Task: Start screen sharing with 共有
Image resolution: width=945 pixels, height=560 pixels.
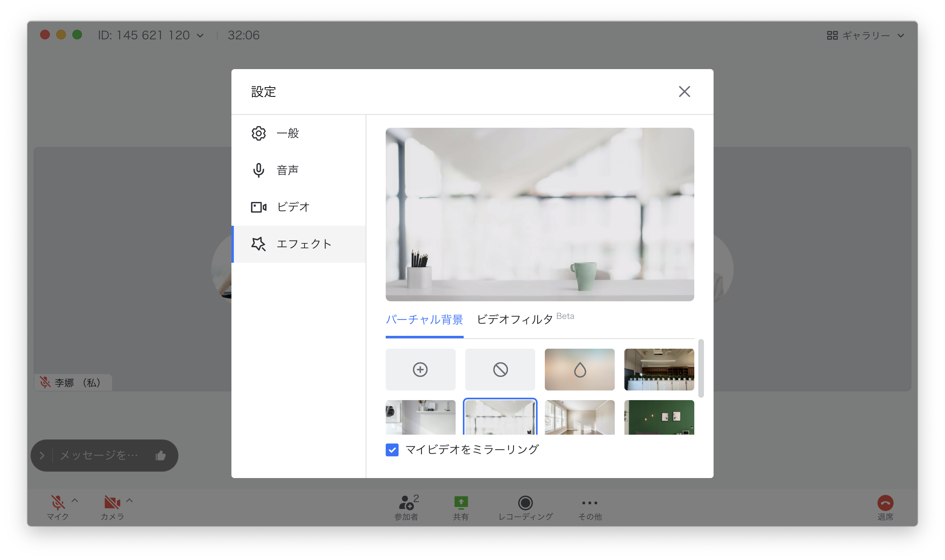Action: coord(461,507)
